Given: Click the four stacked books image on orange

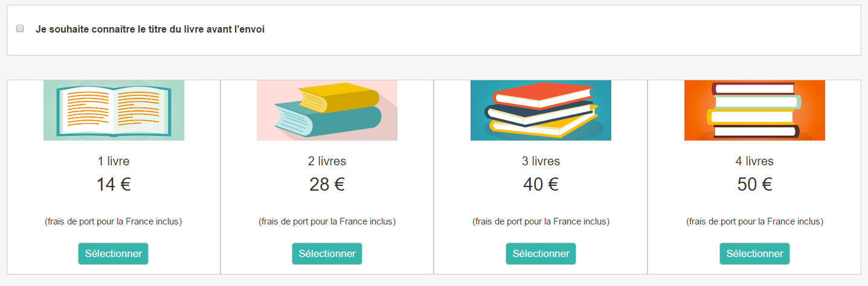Looking at the screenshot, I should click(x=754, y=110).
